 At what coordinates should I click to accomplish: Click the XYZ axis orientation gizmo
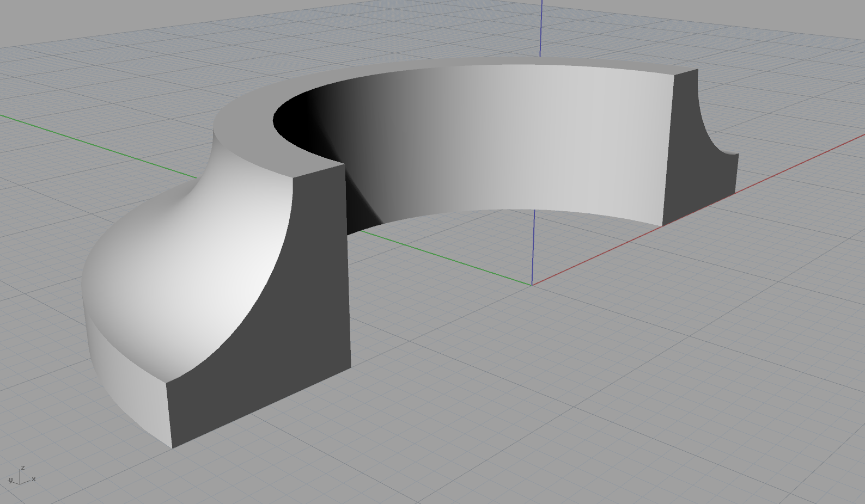pos(22,476)
